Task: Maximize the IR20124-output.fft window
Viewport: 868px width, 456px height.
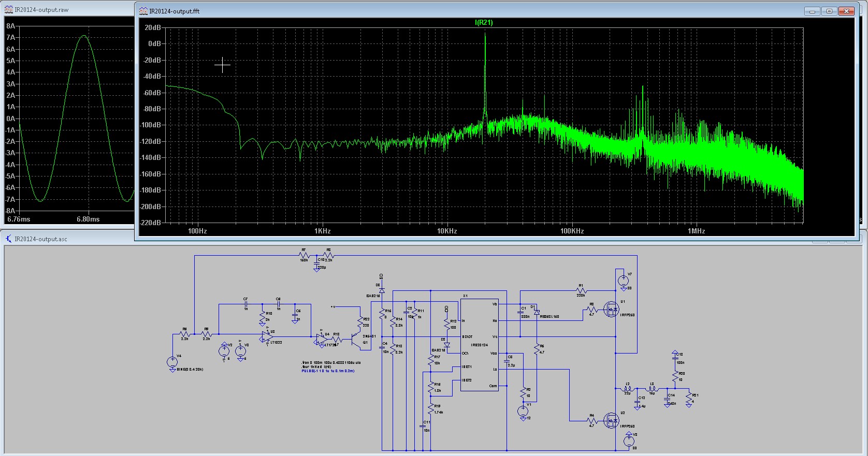Action: point(829,11)
